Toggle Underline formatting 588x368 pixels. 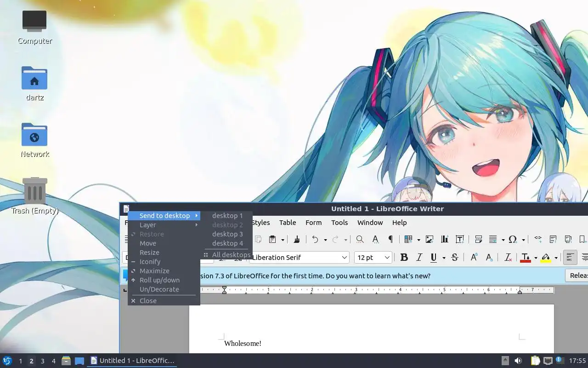[x=433, y=258]
